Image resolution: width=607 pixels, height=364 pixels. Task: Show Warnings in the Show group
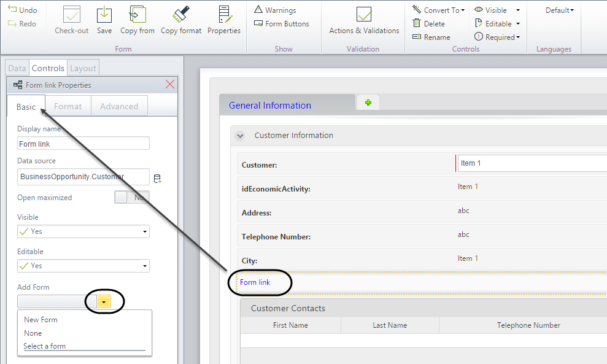click(275, 10)
